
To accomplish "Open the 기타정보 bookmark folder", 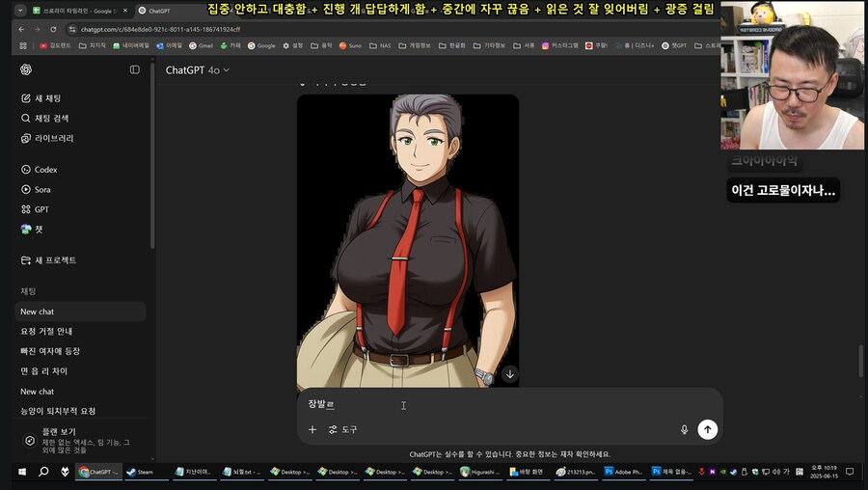I will point(489,46).
